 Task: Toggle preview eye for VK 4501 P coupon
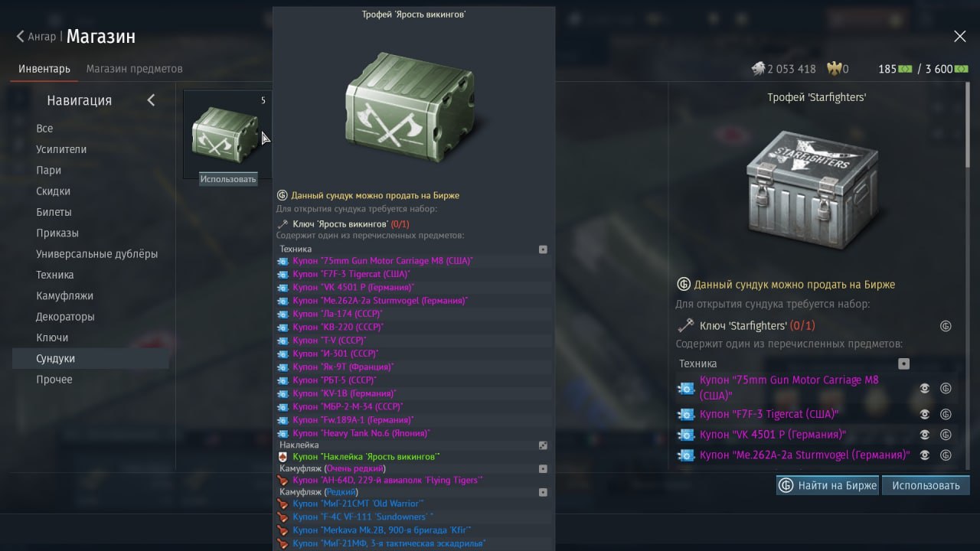coord(924,435)
